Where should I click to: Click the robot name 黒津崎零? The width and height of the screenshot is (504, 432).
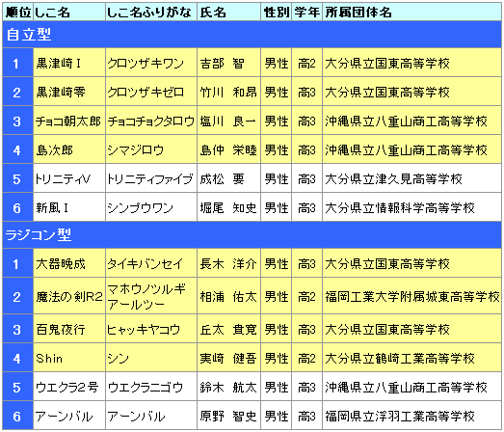pos(61,92)
